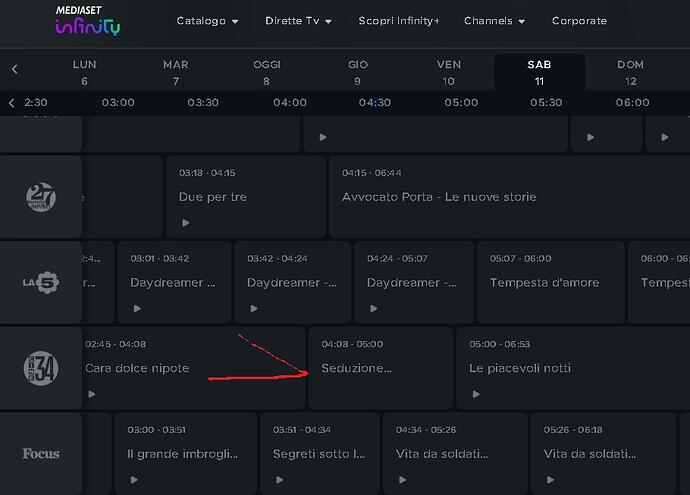Click the 'Segreti sotto l...' title
690x495 pixels.
pos(319,454)
